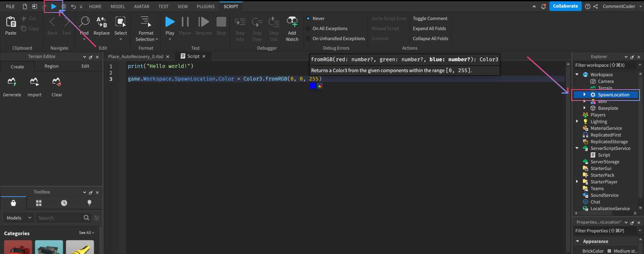Click the Filter Properties input field
Viewport: 644px width, 254px height.
(605, 231)
